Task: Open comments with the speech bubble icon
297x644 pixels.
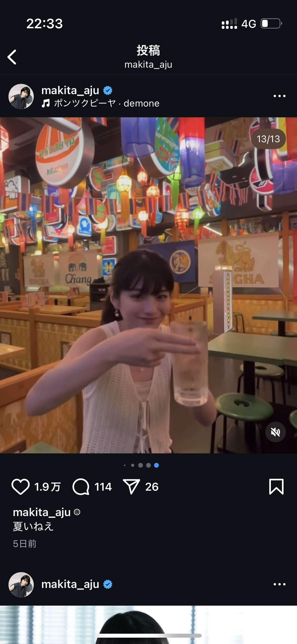Action: (81, 487)
